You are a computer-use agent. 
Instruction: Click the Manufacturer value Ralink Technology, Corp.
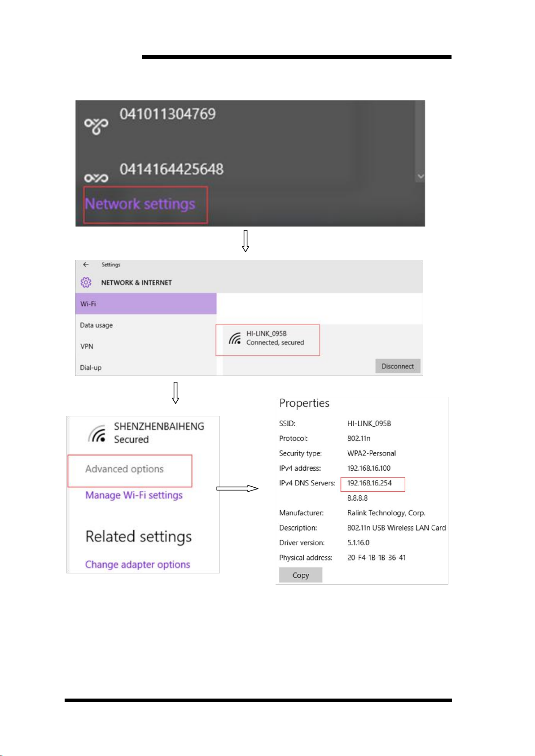pos(386,513)
